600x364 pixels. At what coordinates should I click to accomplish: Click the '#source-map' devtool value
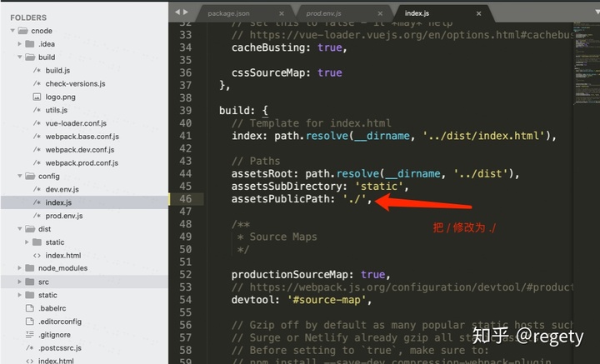click(x=327, y=300)
